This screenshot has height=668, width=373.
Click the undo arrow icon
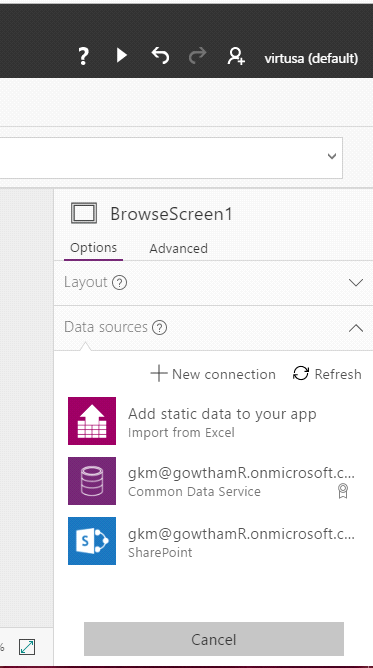[x=160, y=56]
